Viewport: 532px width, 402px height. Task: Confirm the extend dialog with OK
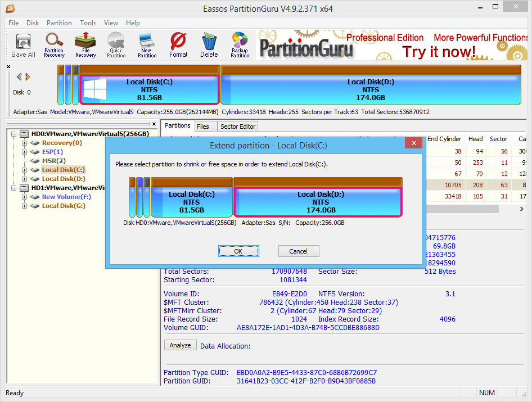238,251
